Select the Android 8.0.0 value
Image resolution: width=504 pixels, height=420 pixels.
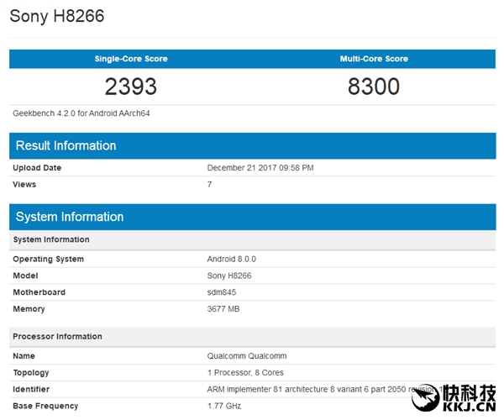pyautogui.click(x=232, y=259)
